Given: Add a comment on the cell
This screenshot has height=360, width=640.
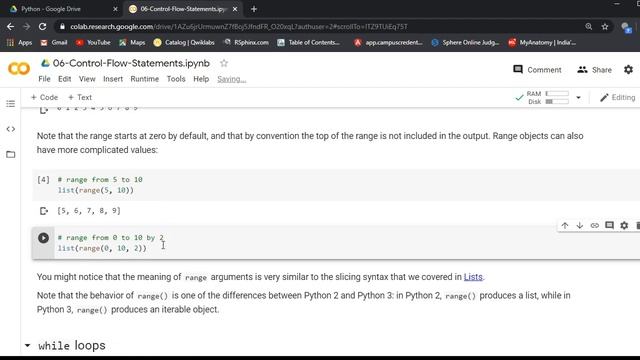Looking at the screenshot, I should point(609,225).
